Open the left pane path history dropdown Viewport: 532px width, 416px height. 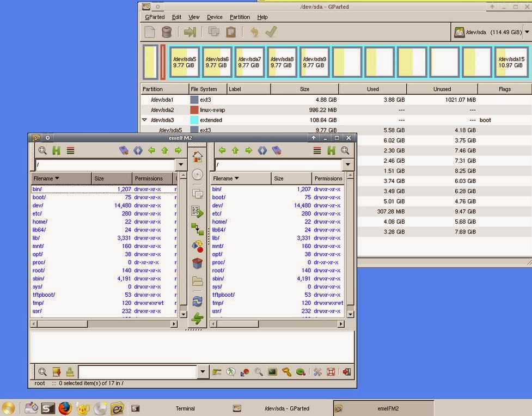pos(180,164)
